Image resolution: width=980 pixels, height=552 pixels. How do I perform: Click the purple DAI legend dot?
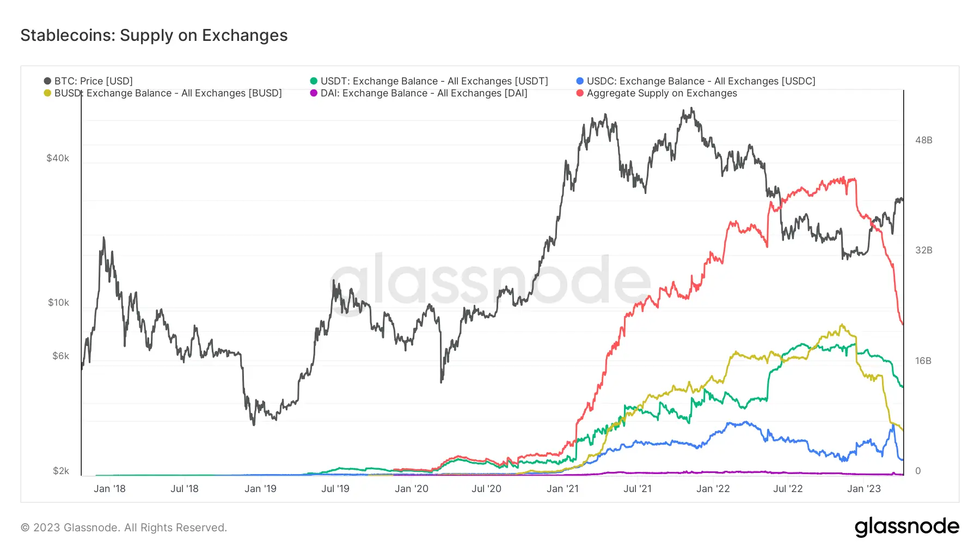314,93
